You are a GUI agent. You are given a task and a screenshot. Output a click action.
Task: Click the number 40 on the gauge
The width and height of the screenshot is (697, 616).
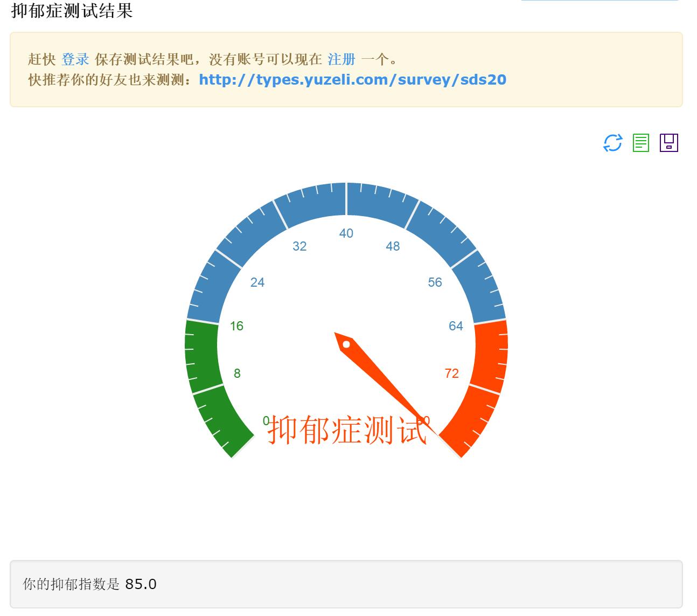(346, 233)
